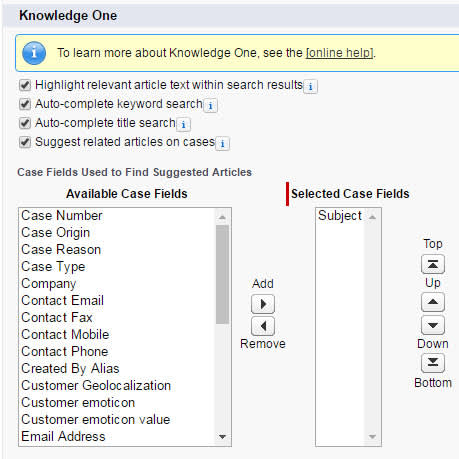Uncheck Highlight relevant article text checkbox
459x459 pixels.
25,85
